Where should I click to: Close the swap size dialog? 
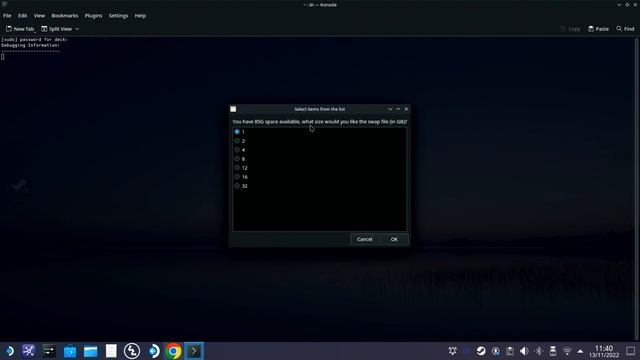click(x=406, y=109)
